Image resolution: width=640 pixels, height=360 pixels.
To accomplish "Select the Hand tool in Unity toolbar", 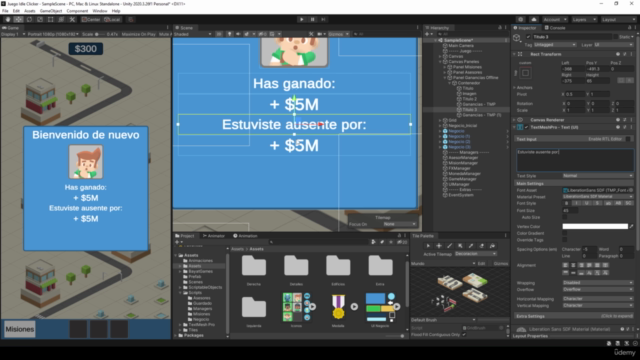I will click(x=8, y=19).
